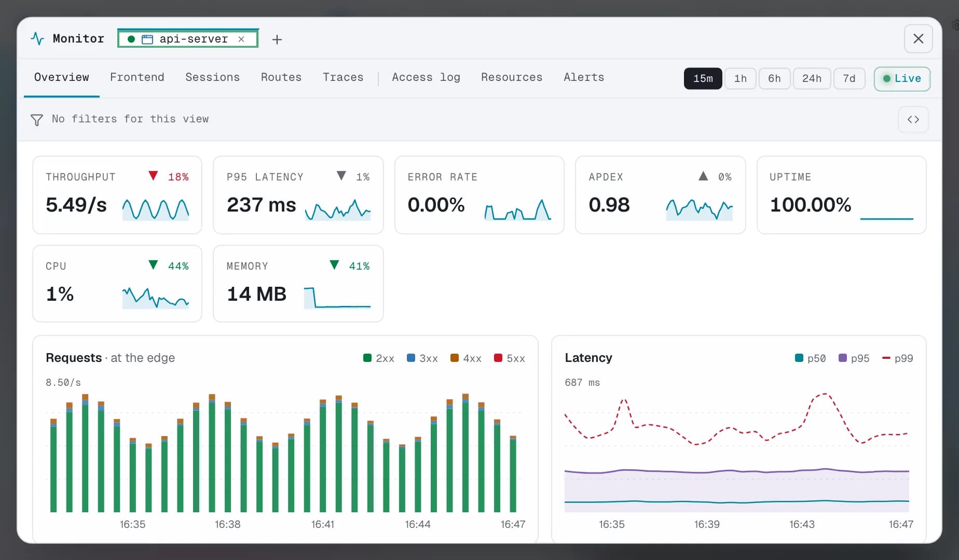Select the 1h time range
Image resolution: width=959 pixels, height=560 pixels.
tap(740, 79)
